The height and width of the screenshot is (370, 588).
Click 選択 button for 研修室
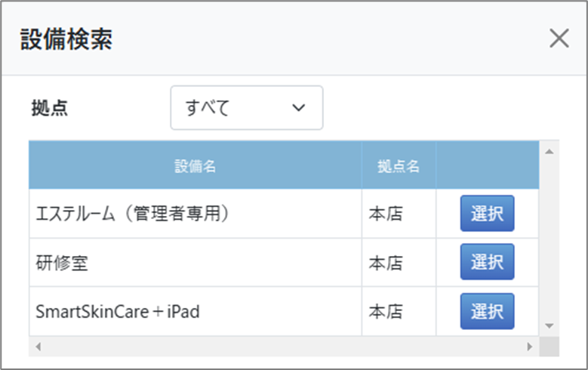(x=487, y=262)
